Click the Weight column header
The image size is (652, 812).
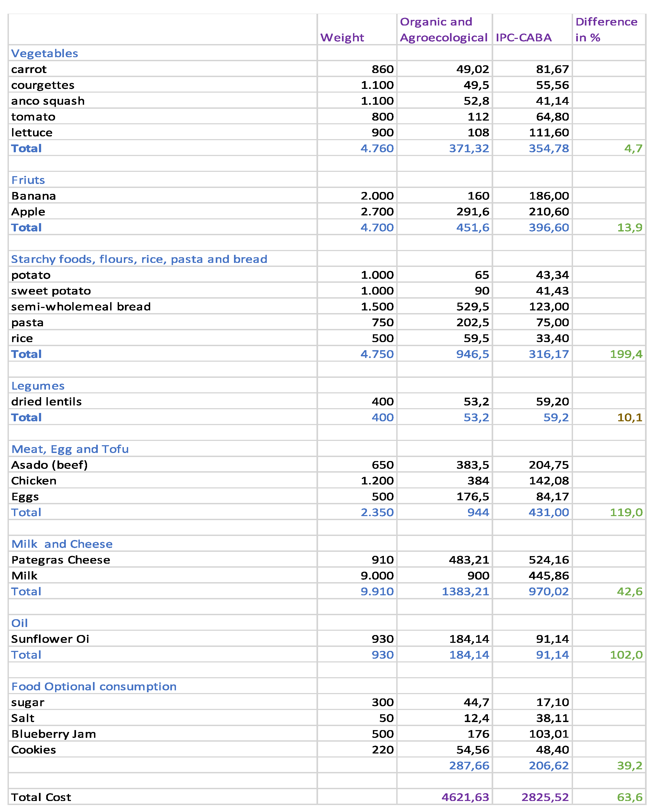pyautogui.click(x=342, y=38)
